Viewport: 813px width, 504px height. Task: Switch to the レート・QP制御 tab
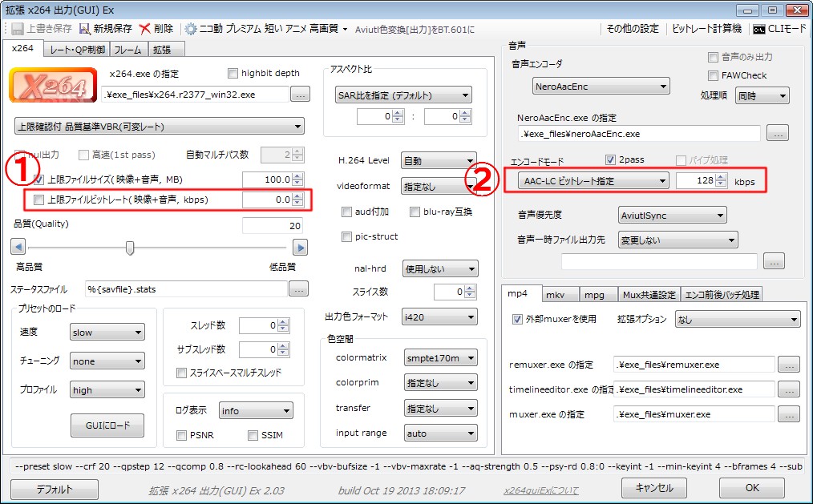point(77,50)
